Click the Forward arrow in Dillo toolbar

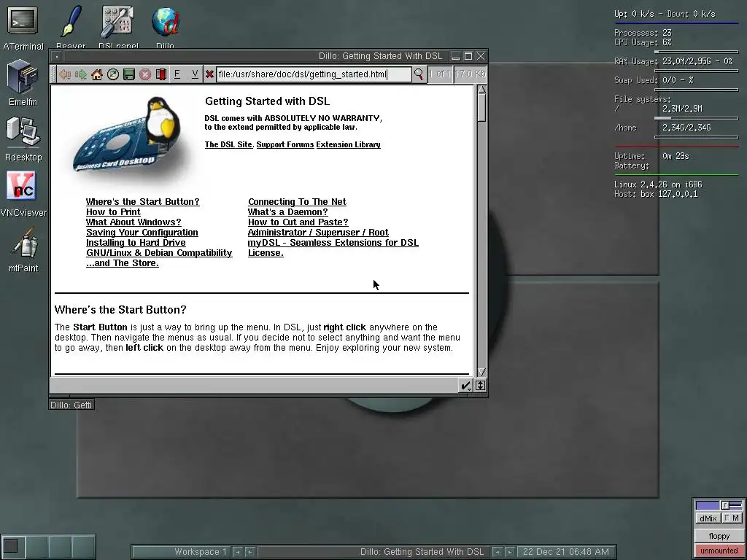click(x=81, y=74)
